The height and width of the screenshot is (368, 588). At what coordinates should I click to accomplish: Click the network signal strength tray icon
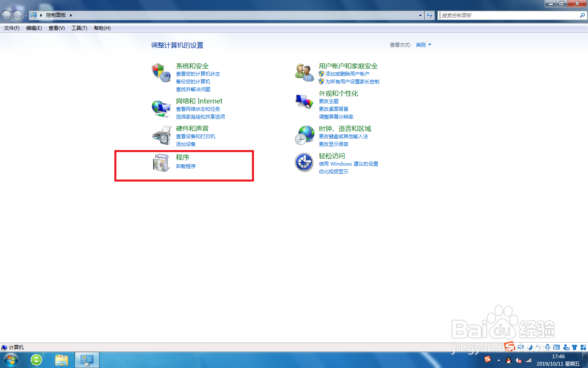(x=528, y=360)
